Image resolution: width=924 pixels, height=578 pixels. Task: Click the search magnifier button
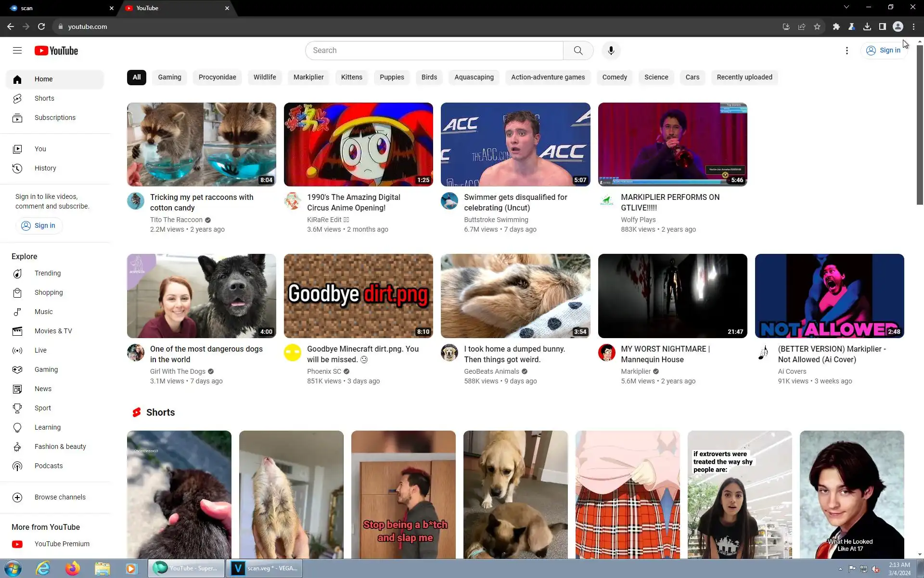578,51
